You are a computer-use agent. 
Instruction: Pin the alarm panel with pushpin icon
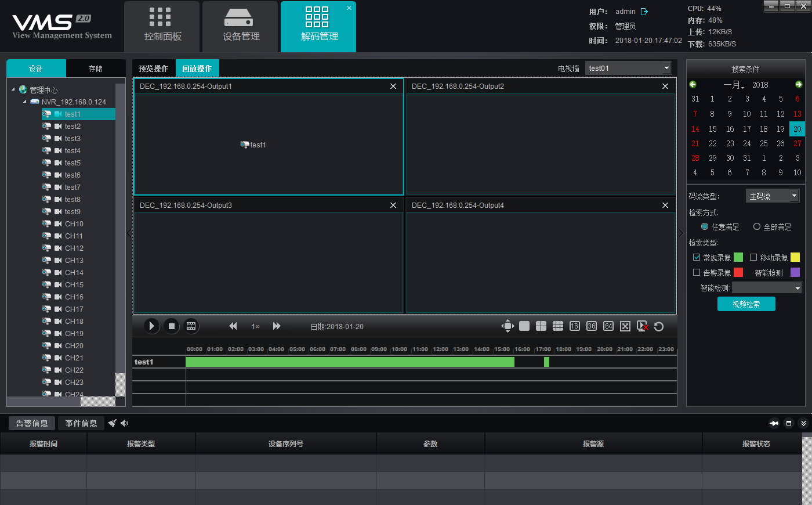[774, 423]
